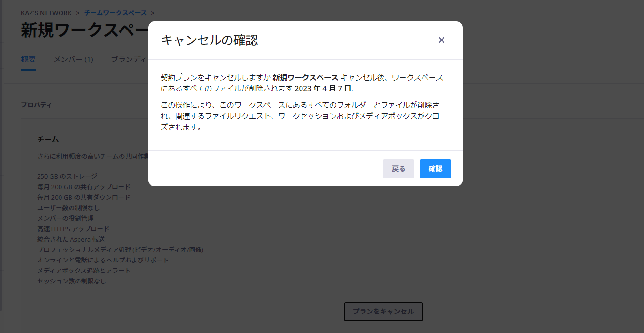The width and height of the screenshot is (644, 333).
Task: Switch to the 概要 tab
Action: [29, 60]
